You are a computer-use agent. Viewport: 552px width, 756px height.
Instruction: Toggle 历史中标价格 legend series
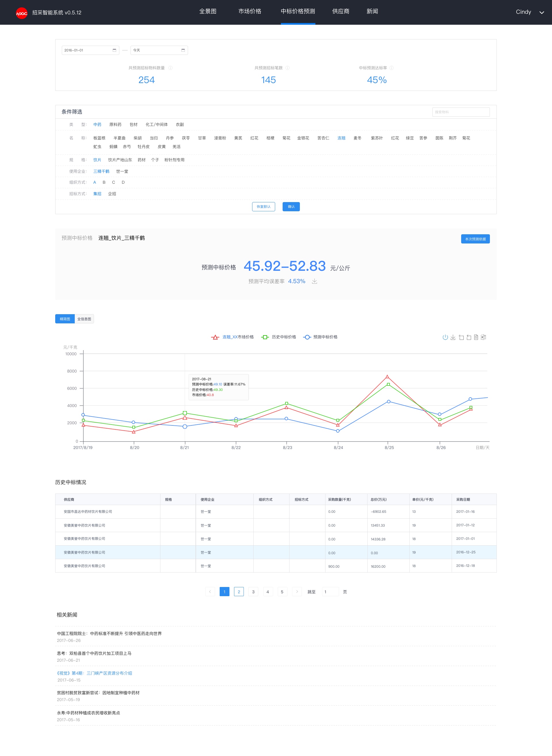279,337
